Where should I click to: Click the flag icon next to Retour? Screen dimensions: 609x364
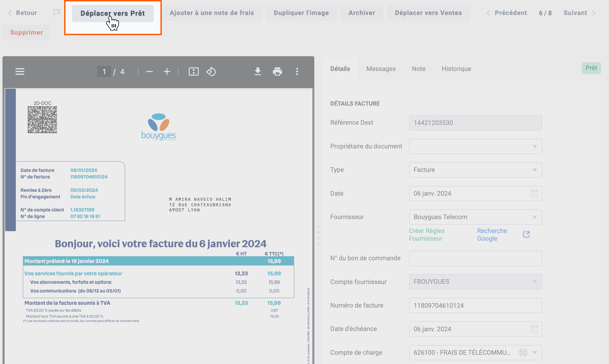[x=57, y=13]
